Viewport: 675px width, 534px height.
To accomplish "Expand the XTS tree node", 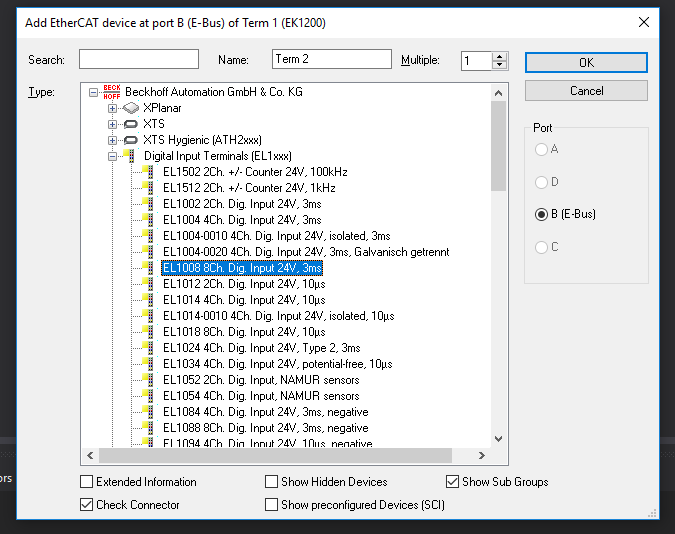I will [x=112, y=124].
